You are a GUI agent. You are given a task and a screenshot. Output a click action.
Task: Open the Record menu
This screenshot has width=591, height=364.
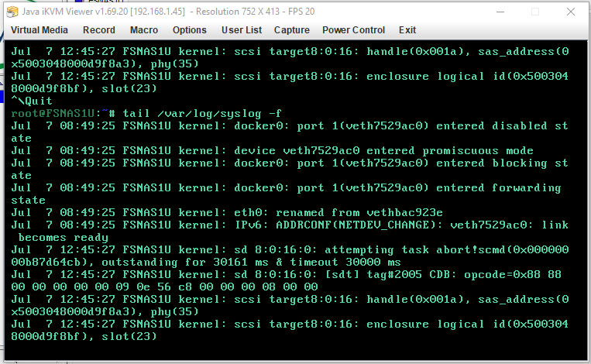(98, 30)
